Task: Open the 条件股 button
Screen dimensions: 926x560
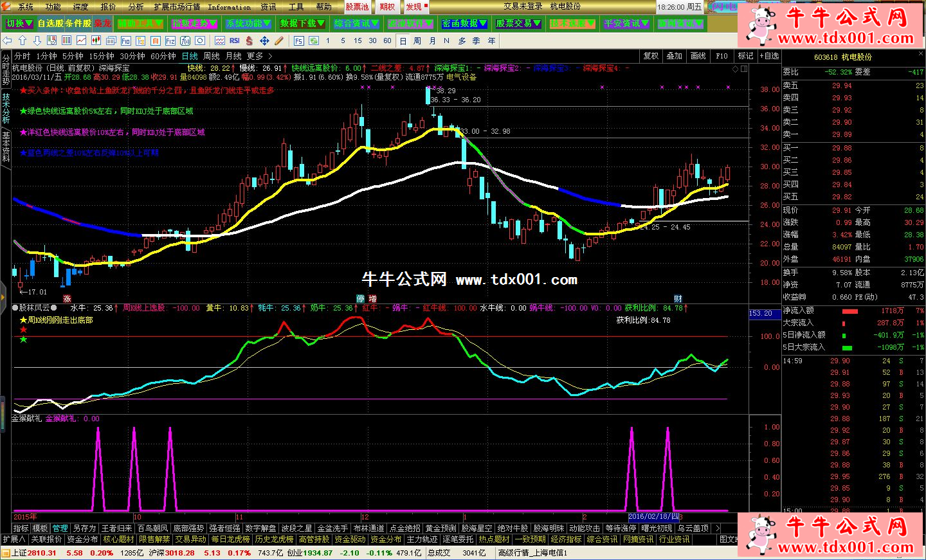Action: (x=78, y=24)
